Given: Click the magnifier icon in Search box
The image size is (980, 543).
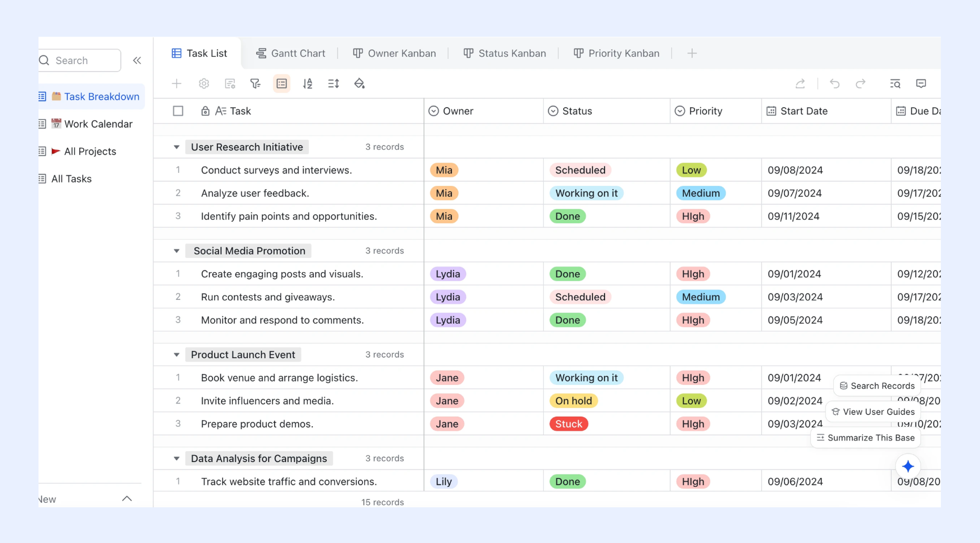Looking at the screenshot, I should pyautogui.click(x=44, y=60).
